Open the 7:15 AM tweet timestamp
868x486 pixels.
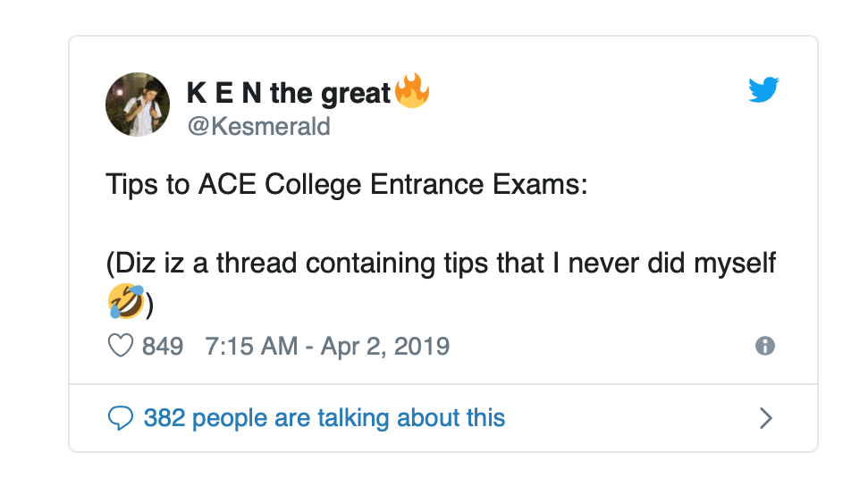[251, 347]
